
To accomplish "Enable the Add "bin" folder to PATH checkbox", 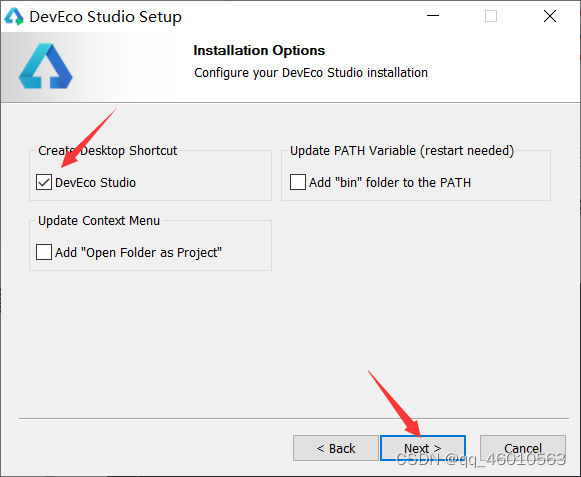I will click(298, 182).
